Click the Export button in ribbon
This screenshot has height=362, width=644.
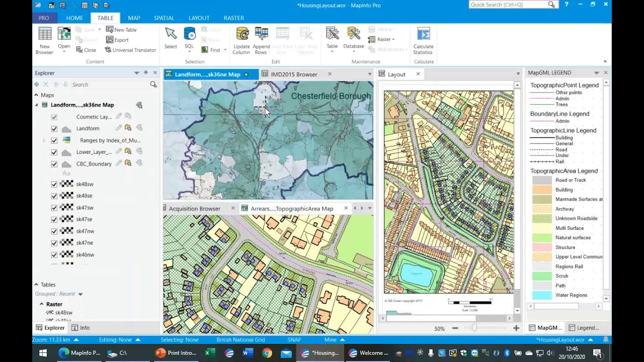[117, 40]
